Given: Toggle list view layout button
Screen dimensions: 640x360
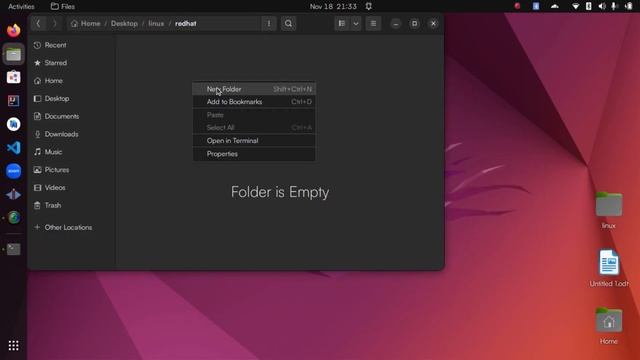Looking at the screenshot, I should pos(342,24).
